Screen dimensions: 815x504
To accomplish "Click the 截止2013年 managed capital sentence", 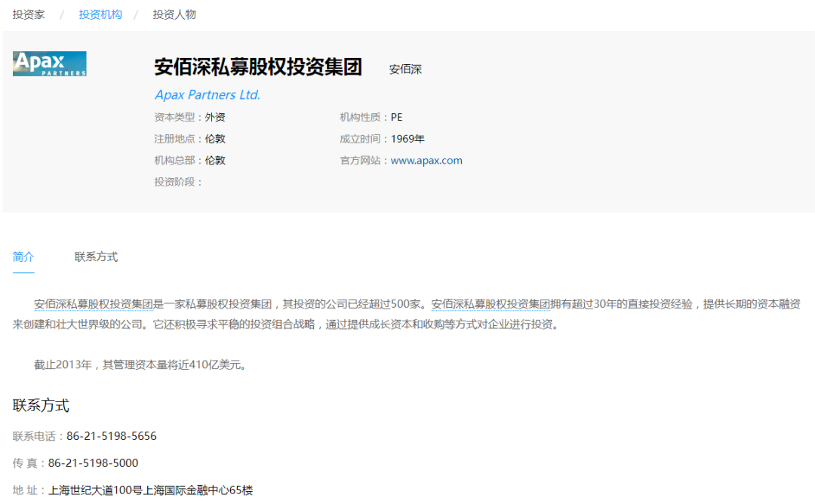I will 140,364.
